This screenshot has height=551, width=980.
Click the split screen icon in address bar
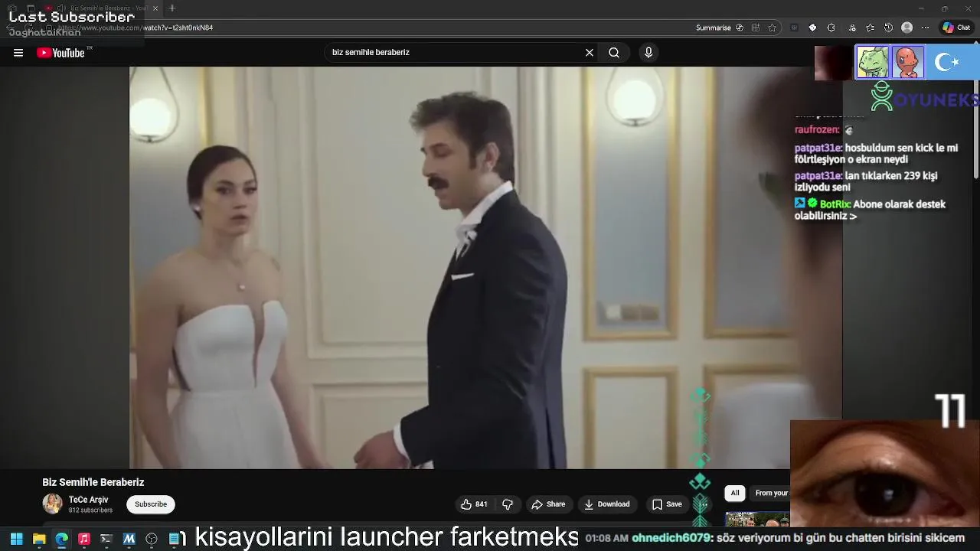pyautogui.click(x=756, y=28)
